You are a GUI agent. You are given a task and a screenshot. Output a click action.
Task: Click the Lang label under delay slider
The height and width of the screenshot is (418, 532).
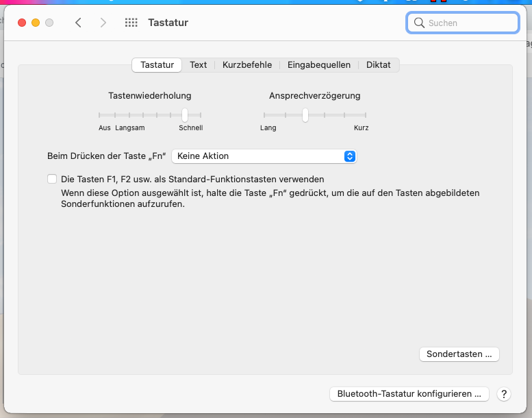pos(268,128)
